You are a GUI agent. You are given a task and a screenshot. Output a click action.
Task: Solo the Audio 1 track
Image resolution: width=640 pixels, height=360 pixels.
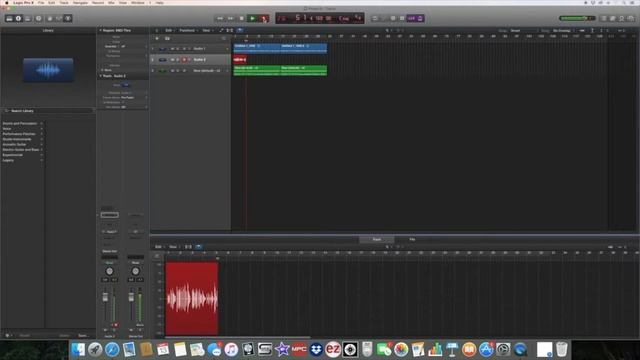pos(178,49)
